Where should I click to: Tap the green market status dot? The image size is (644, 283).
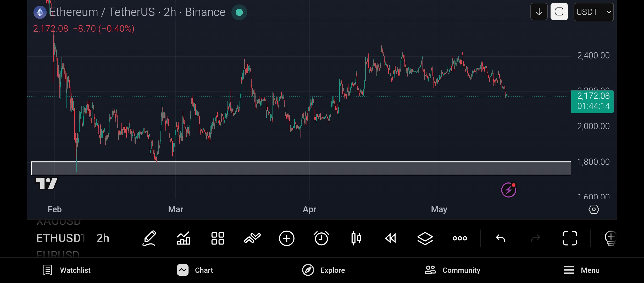coord(239,12)
